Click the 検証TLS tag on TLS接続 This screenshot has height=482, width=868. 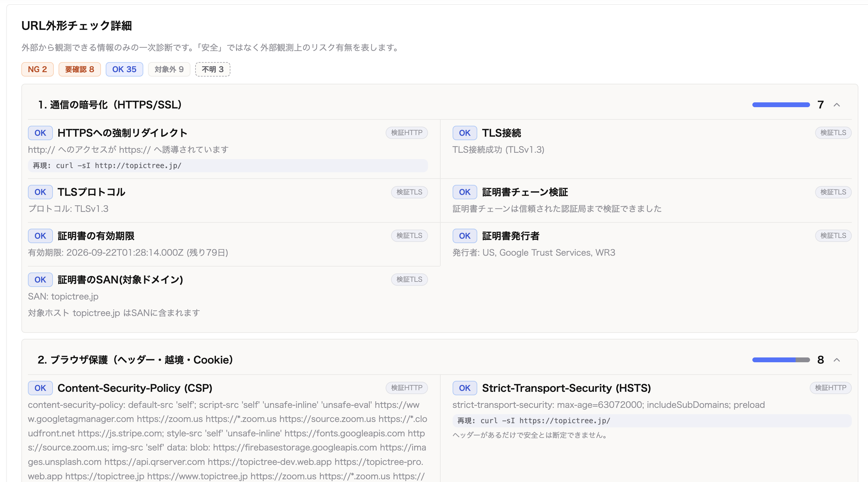(x=833, y=133)
